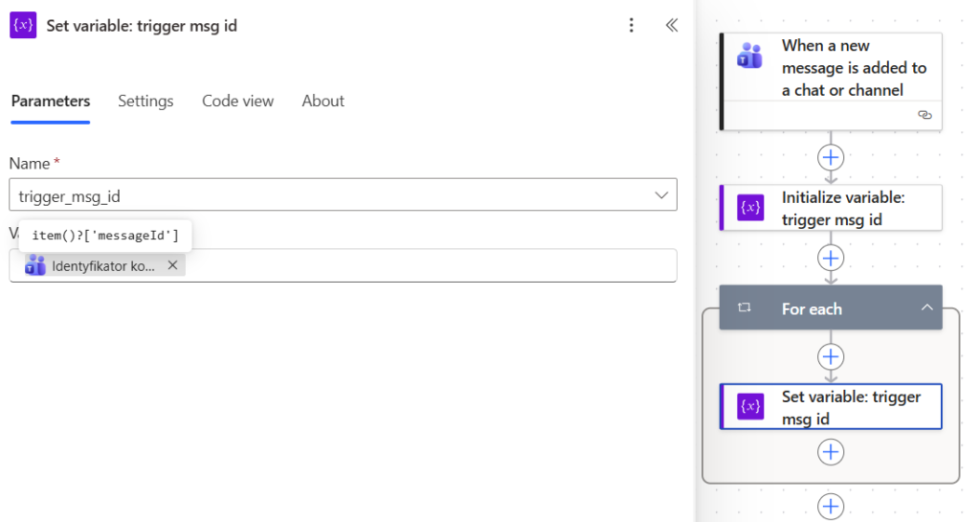
Task: Select Set variable: trigger msg id card
Action: point(832,407)
